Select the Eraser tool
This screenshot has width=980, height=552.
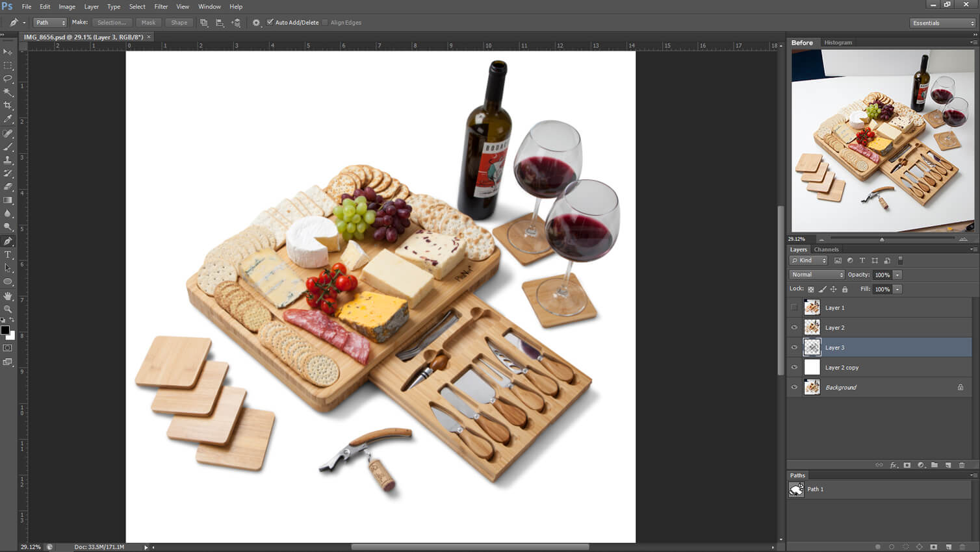tap(8, 186)
